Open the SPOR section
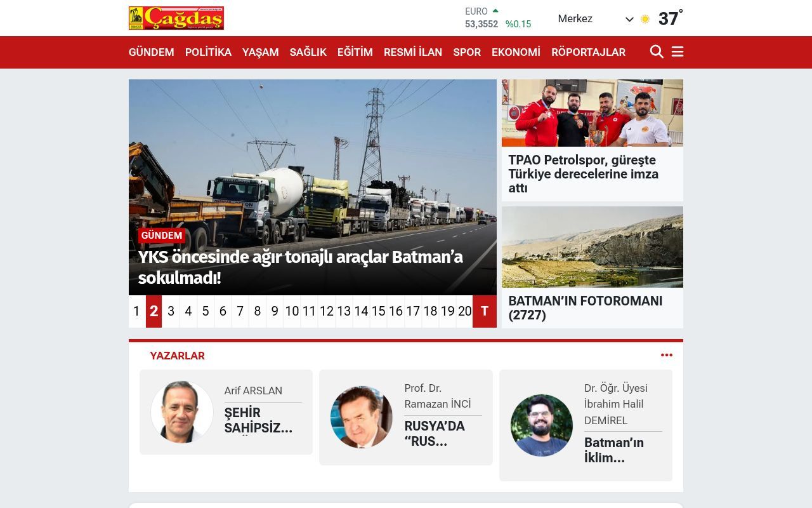This screenshot has height=508, width=812. click(x=467, y=52)
